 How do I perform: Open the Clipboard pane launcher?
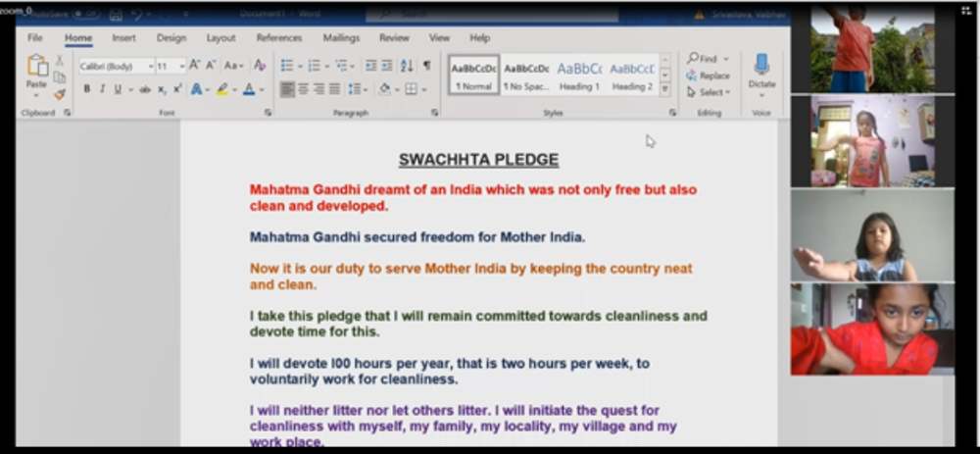[x=67, y=113]
